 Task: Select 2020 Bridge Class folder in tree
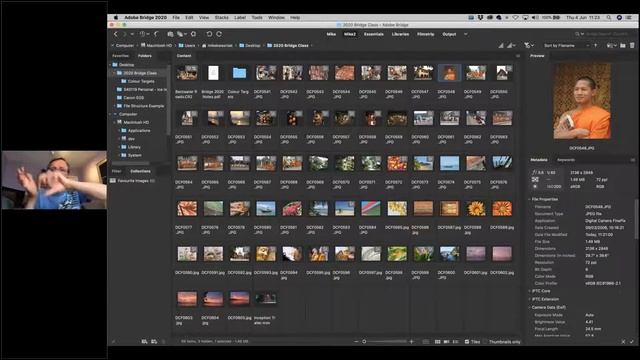(x=140, y=73)
